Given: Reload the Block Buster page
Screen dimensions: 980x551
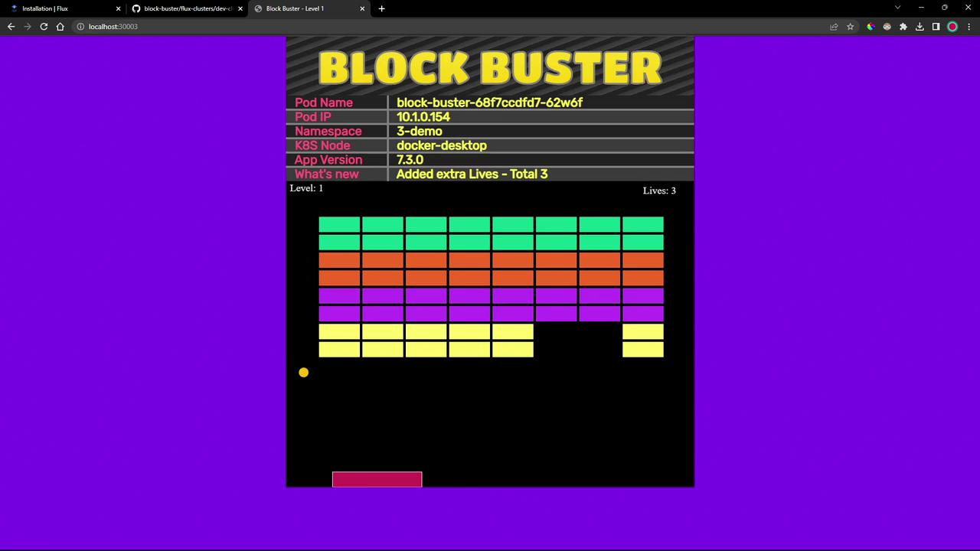Looking at the screenshot, I should 44,27.
